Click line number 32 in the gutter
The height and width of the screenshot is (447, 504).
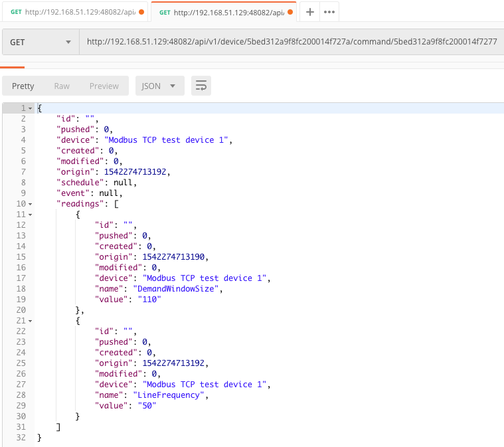20,438
